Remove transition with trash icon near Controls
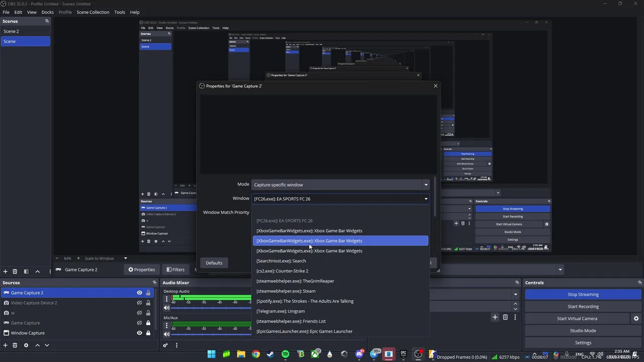The height and width of the screenshot is (362, 644). pyautogui.click(x=505, y=317)
